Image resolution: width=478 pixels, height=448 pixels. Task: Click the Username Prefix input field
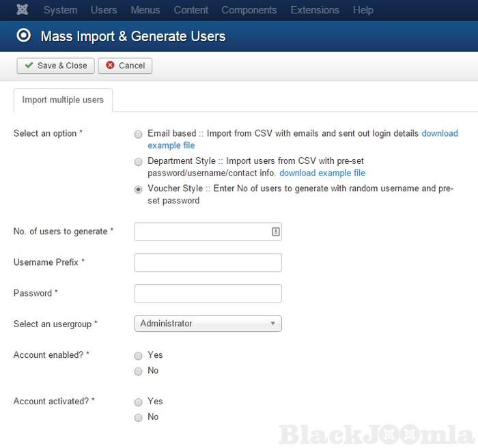[x=208, y=262]
